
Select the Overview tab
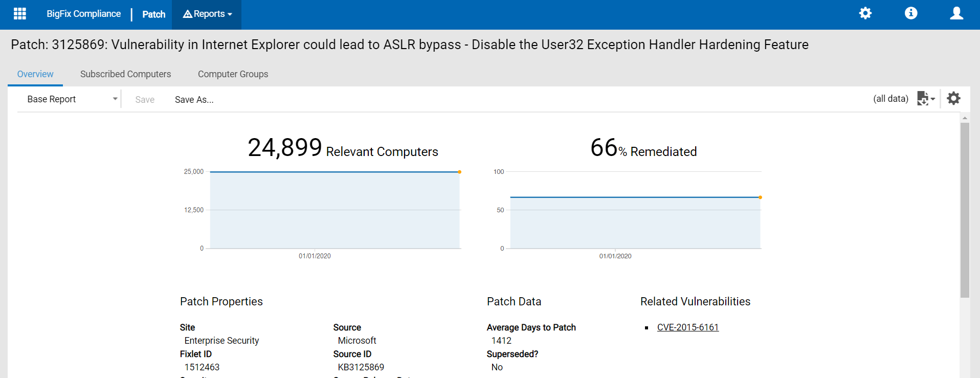35,74
